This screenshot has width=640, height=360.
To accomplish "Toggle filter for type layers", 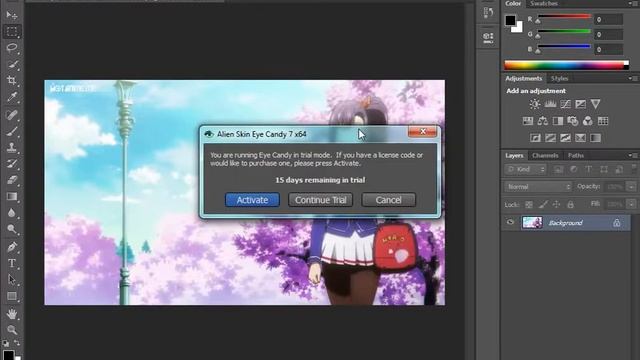I will [x=589, y=169].
